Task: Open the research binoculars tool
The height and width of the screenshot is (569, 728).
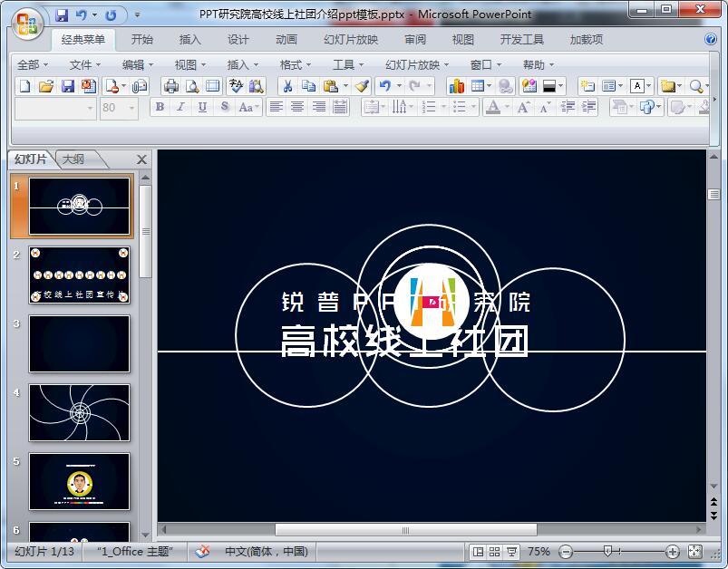Action: (257, 86)
